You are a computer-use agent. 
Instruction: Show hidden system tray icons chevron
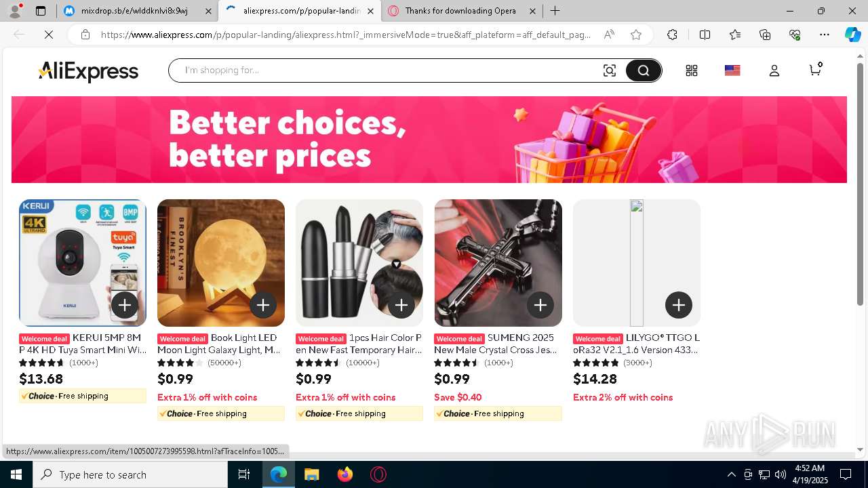coord(731,474)
